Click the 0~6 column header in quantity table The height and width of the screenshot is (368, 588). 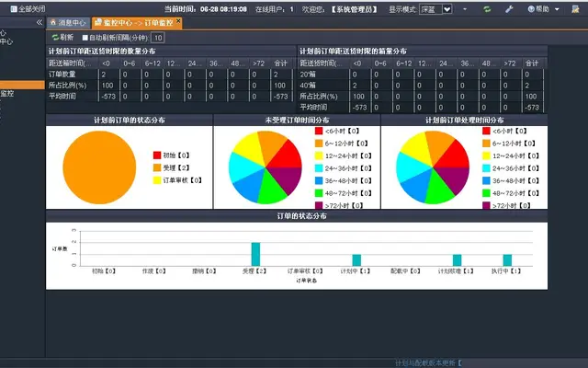pyautogui.click(x=130, y=63)
